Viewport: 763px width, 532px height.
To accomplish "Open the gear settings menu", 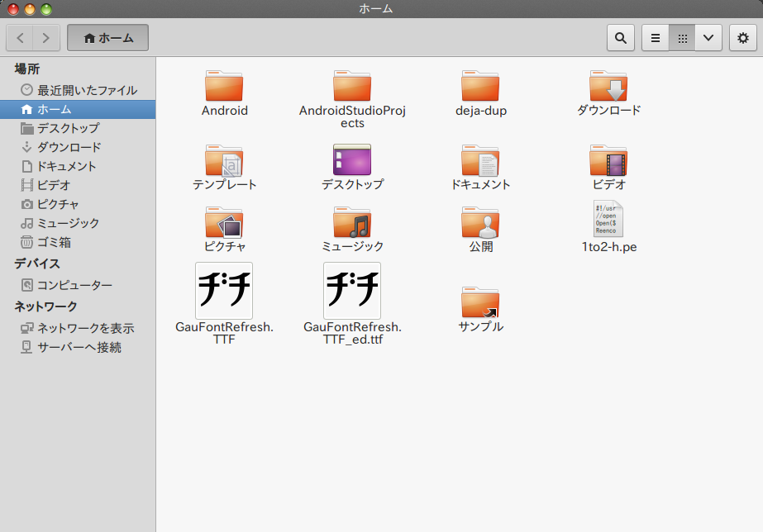I will (742, 38).
